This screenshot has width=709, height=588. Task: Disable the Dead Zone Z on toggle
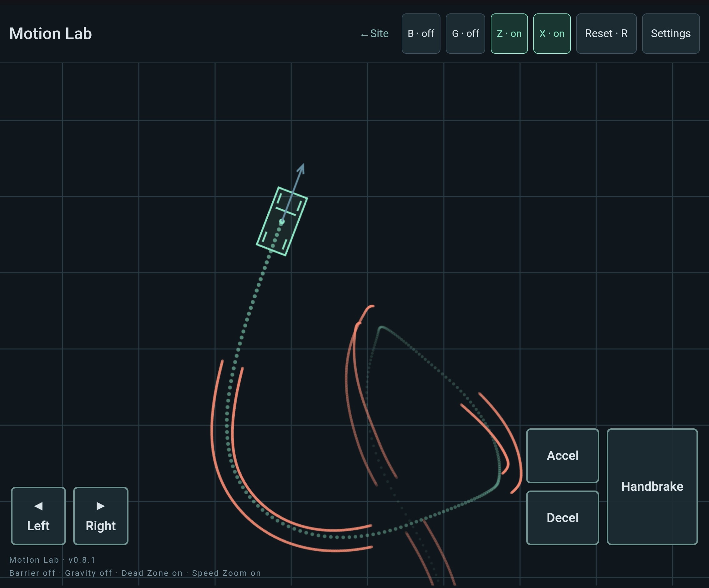[509, 33]
